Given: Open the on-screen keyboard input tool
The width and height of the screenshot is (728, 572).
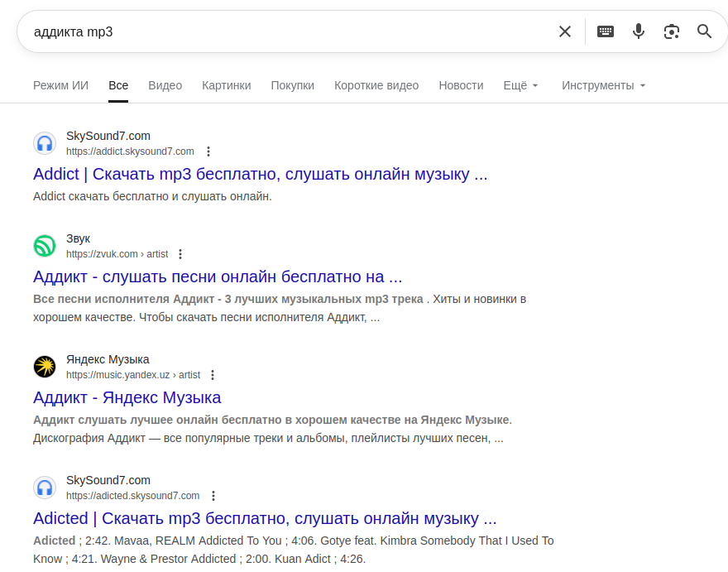Looking at the screenshot, I should tap(606, 31).
